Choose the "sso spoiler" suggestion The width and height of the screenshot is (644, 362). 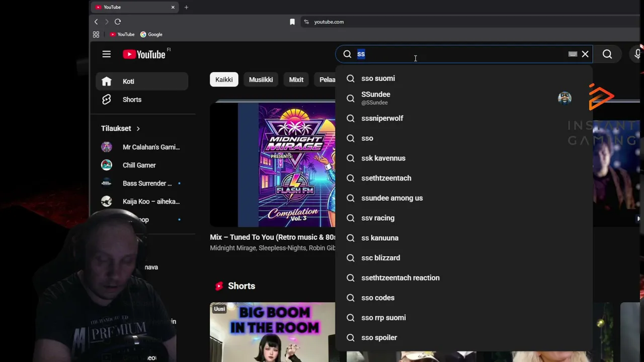pyautogui.click(x=464, y=337)
